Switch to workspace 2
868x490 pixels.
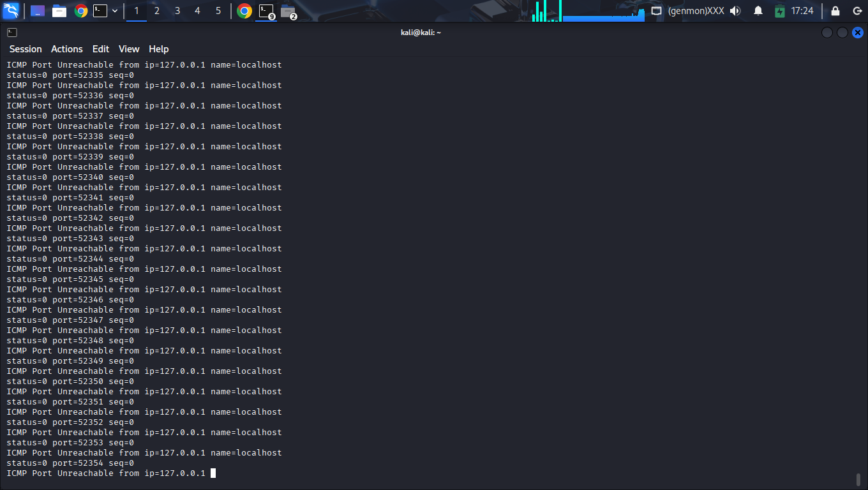[157, 11]
